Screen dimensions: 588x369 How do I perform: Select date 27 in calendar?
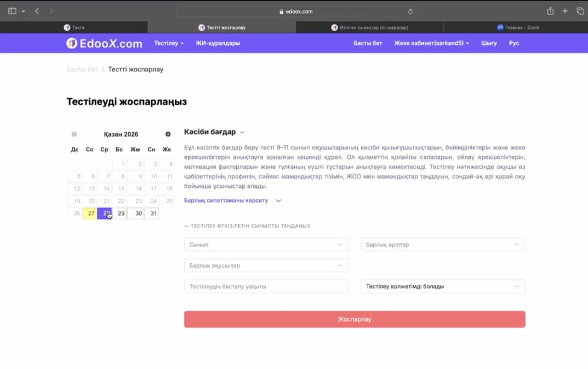pyautogui.click(x=90, y=213)
